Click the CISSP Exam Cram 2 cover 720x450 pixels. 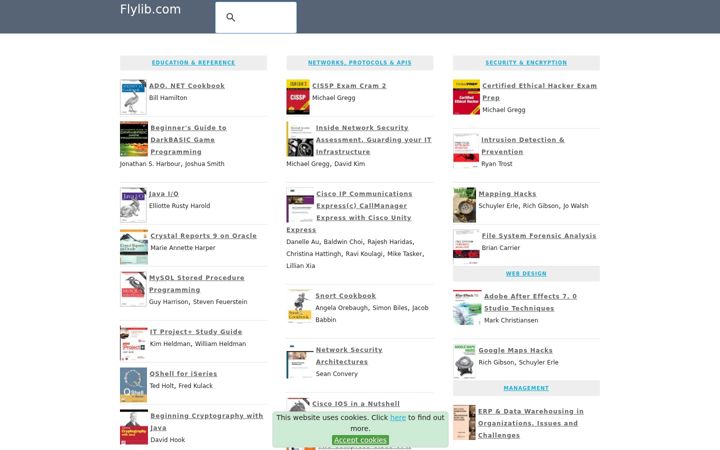298,97
